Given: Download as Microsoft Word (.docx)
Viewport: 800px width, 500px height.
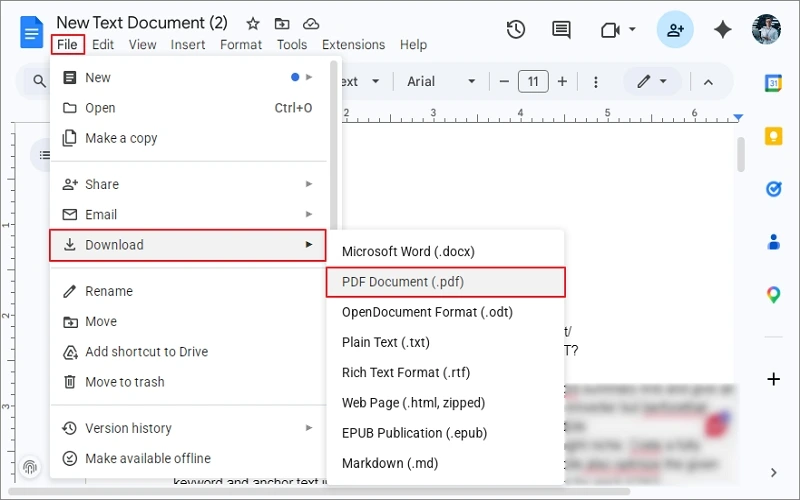Looking at the screenshot, I should 445,252.
